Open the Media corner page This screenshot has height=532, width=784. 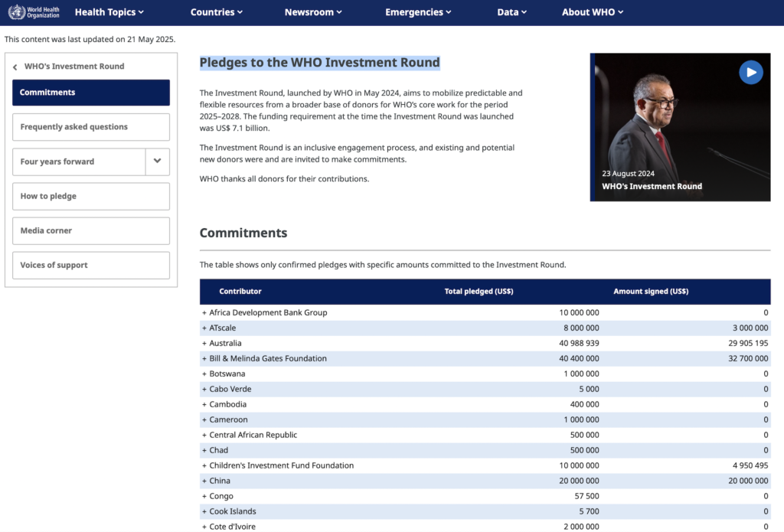(x=91, y=230)
